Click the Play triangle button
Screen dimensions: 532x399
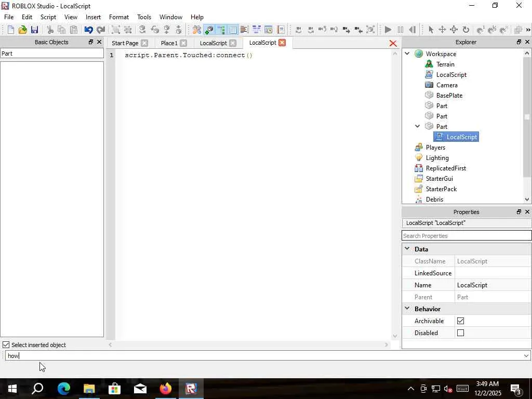coord(388,30)
